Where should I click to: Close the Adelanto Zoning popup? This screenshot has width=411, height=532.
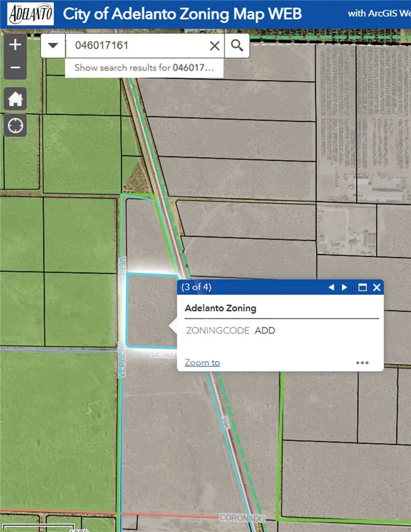(377, 288)
